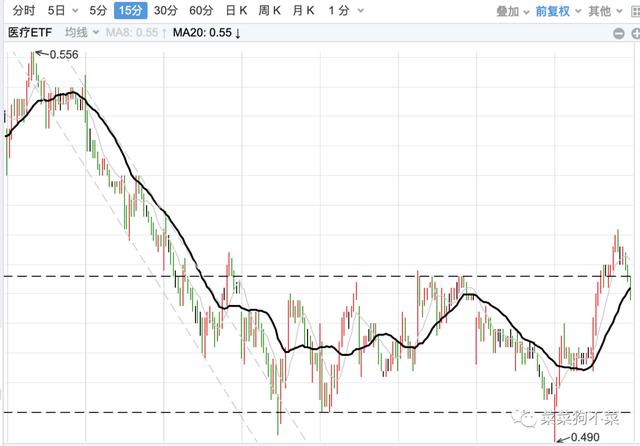Viewport: 640px width, 446px height.
Task: Open the 其他 options dropdown
Action: click(x=605, y=11)
